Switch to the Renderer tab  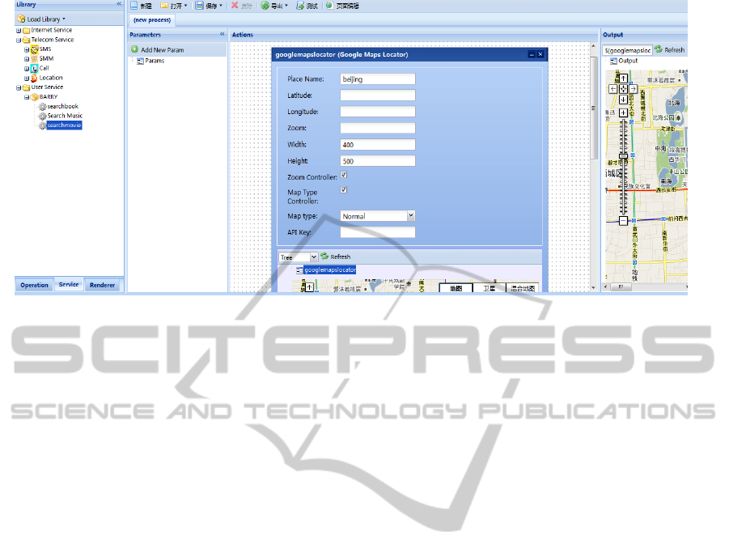(x=103, y=285)
